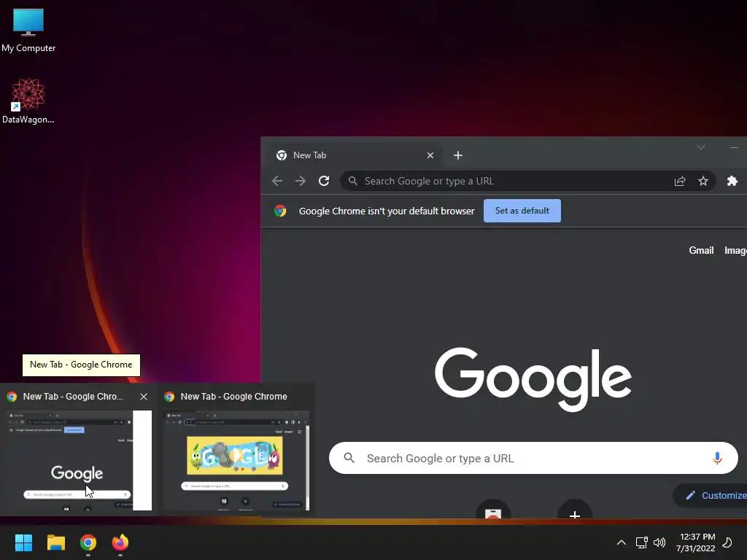Viewport: 747px width, 560px height.
Task: Go forward using Chrome's forward arrow
Action: coord(301,181)
